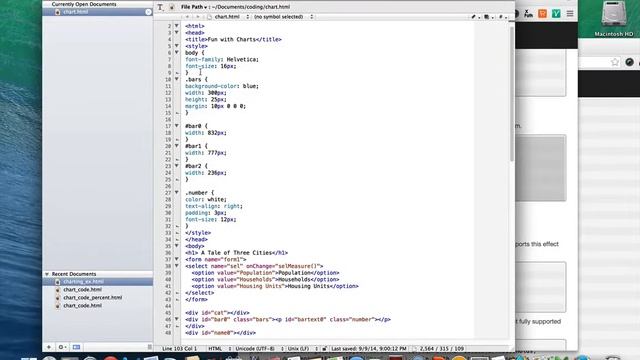Screen dimensions: 640x360
Task: Open charting_ex.html from Recent Documents
Action: coord(98,282)
